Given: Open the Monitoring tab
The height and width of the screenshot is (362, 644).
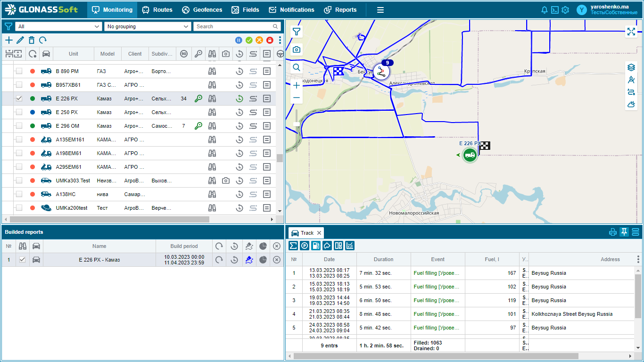Looking at the screenshot, I should click(112, 10).
